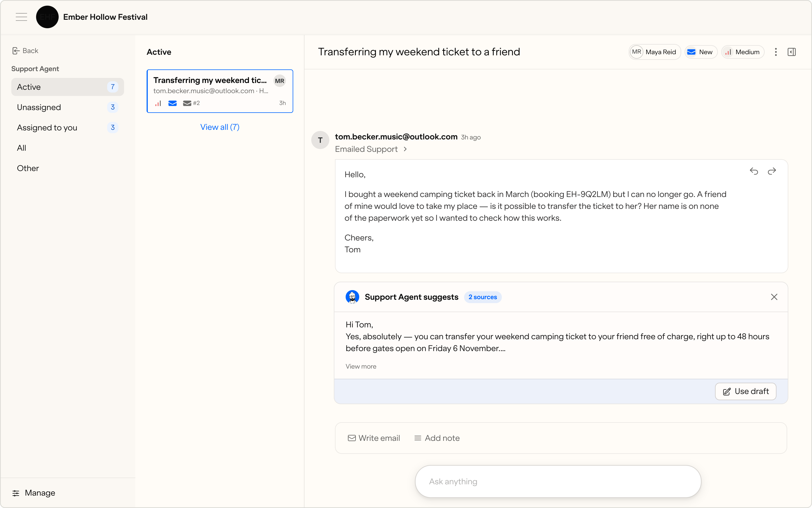
Task: Open the Maya Reid assignee dropdown
Action: [655, 52]
